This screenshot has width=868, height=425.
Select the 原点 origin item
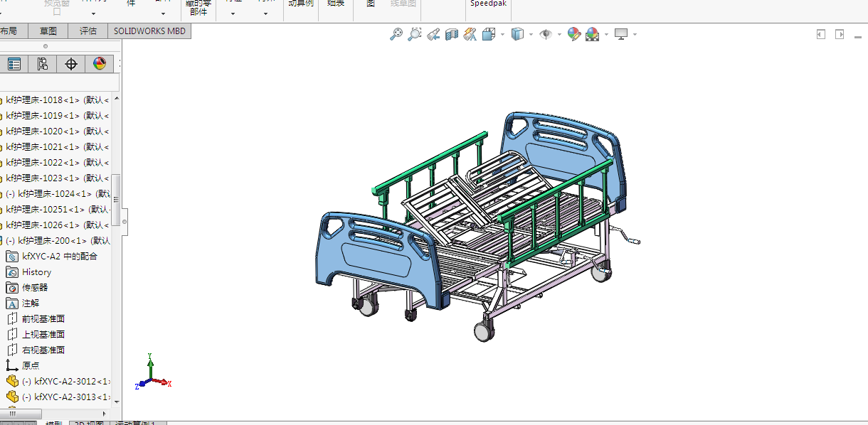click(x=23, y=366)
